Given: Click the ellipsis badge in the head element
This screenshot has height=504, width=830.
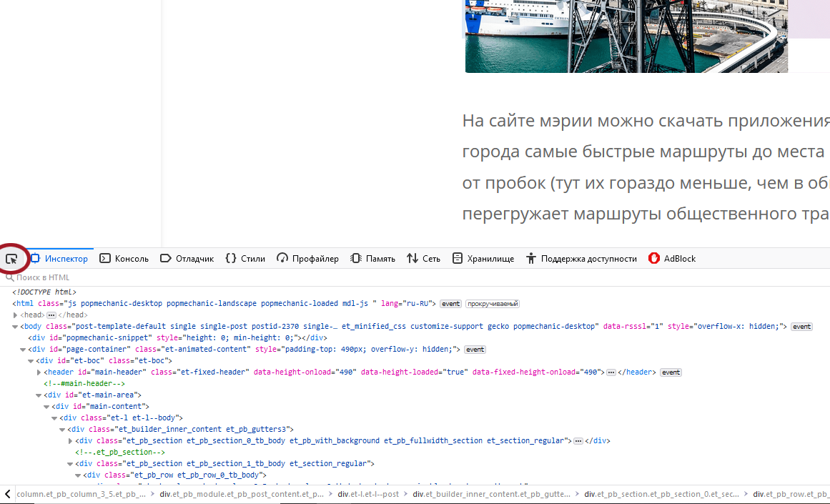Looking at the screenshot, I should (x=51, y=315).
